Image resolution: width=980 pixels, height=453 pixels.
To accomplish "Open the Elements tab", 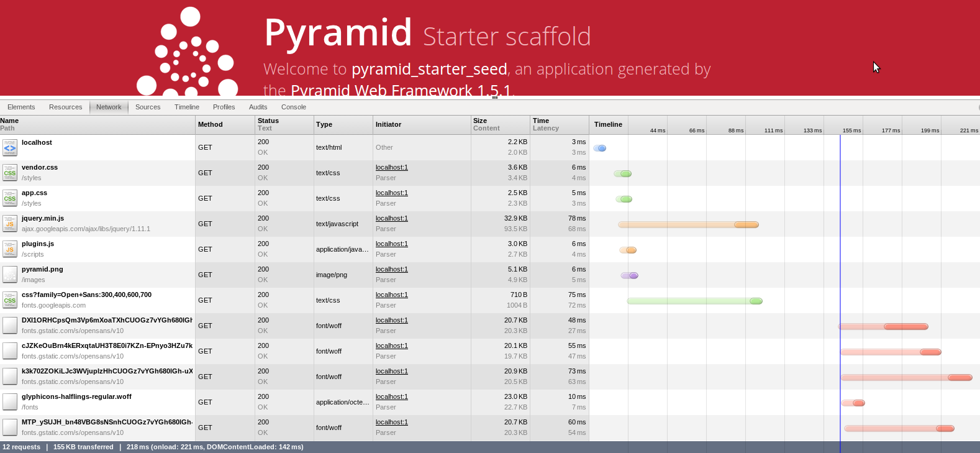I will click(21, 107).
